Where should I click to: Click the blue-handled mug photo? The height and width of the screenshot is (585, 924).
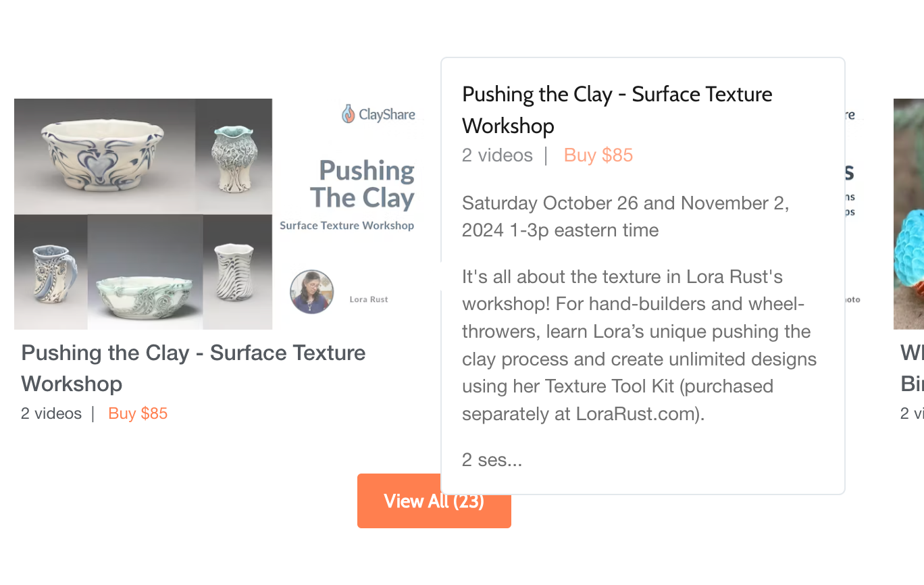[51, 272]
